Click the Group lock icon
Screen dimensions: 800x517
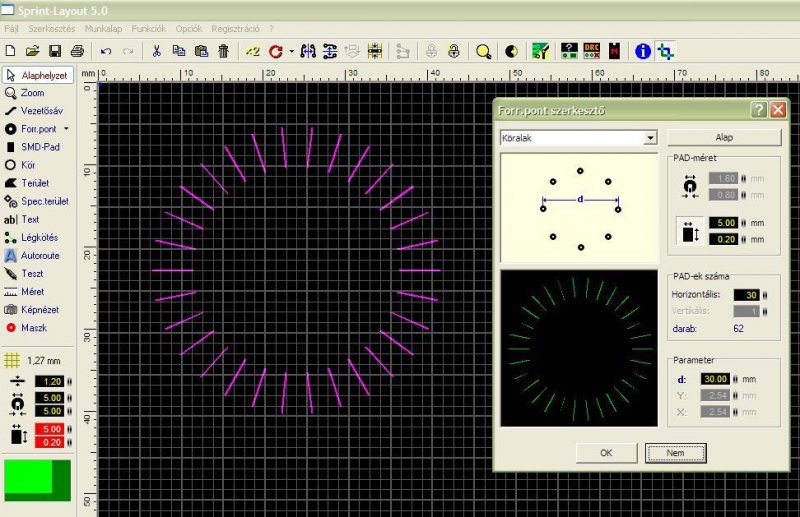[x=432, y=51]
